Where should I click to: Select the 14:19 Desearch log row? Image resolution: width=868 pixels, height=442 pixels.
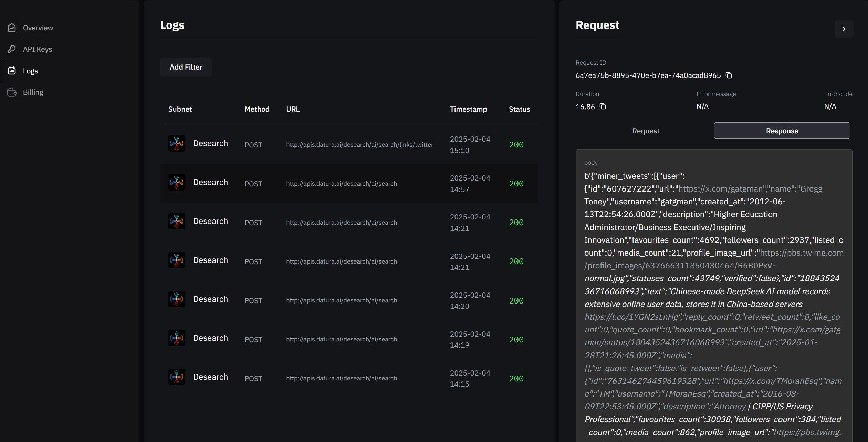349,339
